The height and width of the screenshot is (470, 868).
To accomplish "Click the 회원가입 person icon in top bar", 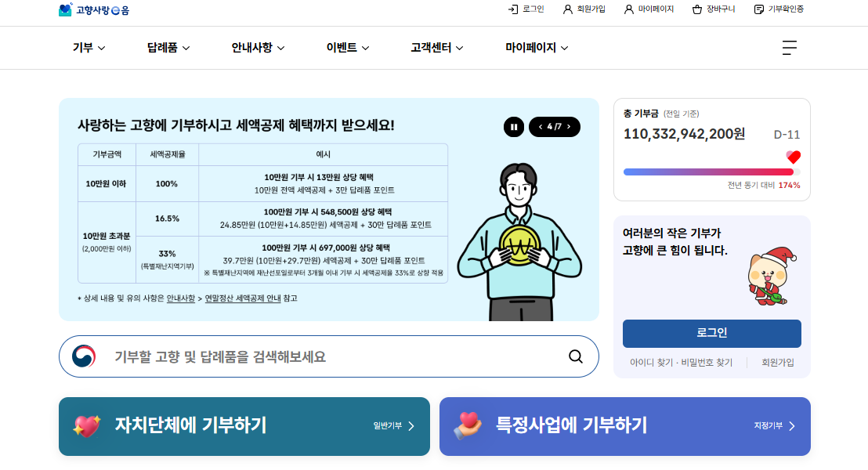I will [567, 9].
